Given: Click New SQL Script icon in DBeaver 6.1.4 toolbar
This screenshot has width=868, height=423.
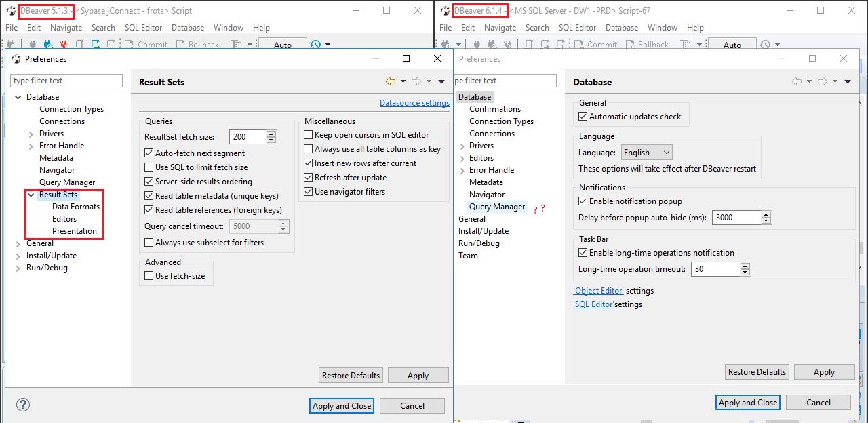Looking at the screenshot, I should (545, 44).
